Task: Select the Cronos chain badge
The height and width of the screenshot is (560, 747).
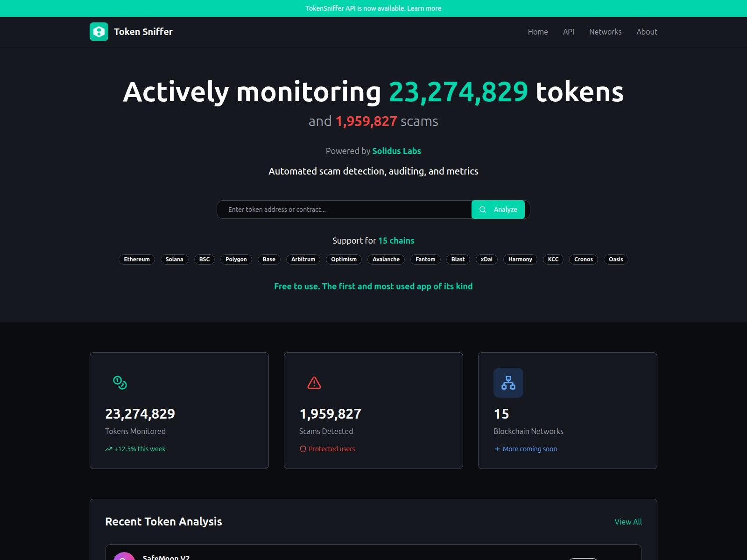Action: (584, 259)
